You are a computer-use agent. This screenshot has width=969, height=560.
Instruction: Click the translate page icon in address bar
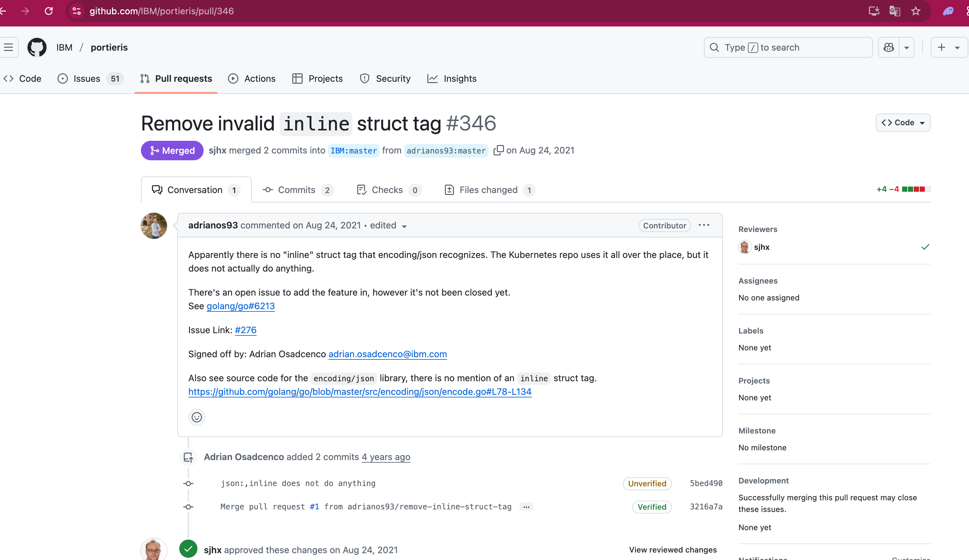(x=895, y=11)
